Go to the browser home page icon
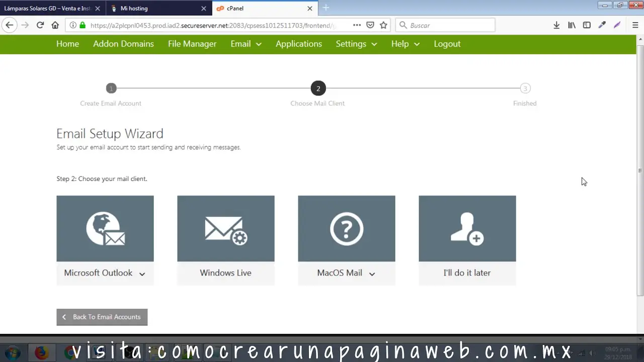Image resolution: width=644 pixels, height=362 pixels. (x=55, y=25)
